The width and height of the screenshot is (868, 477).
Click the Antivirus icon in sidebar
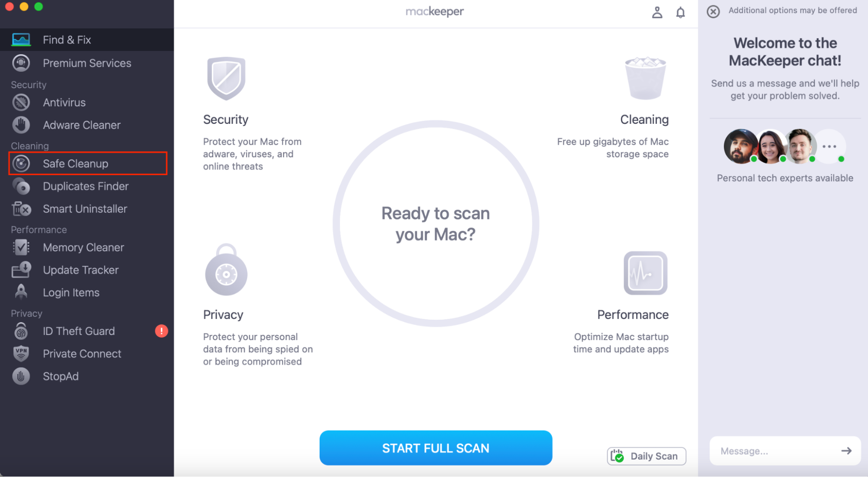(21, 102)
